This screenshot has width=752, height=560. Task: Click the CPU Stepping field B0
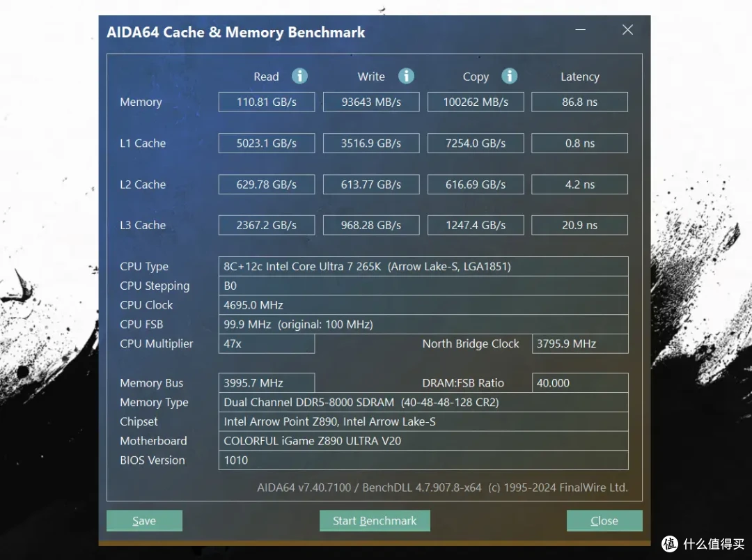tap(423, 286)
